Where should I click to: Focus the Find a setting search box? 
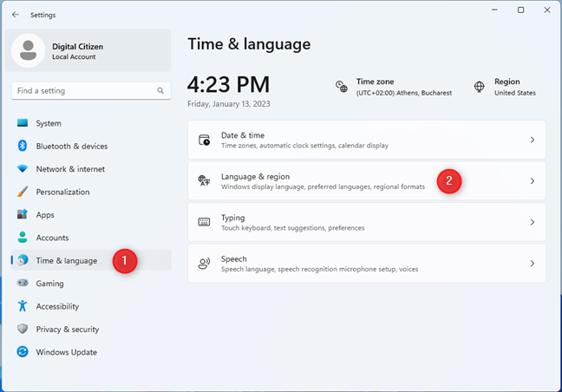click(91, 91)
